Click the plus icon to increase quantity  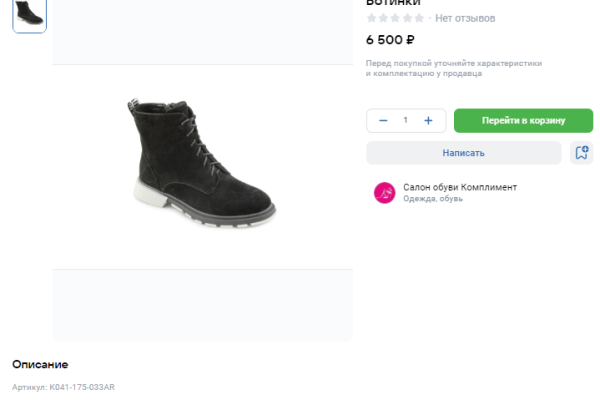pyautogui.click(x=428, y=120)
